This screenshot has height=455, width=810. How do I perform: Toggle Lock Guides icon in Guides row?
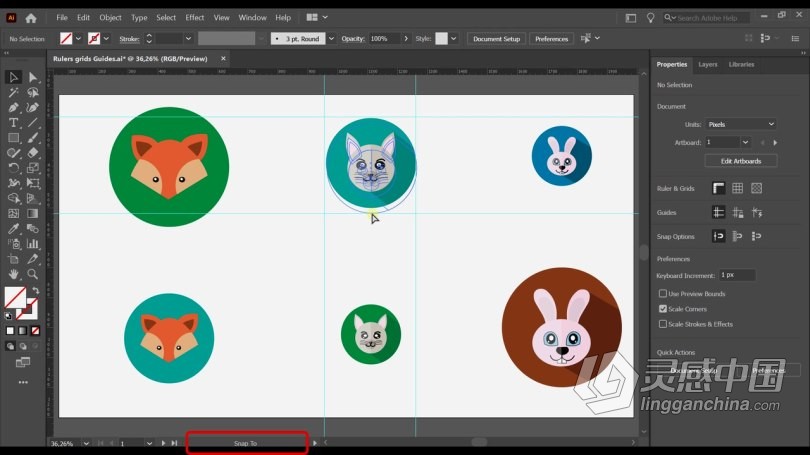click(738, 212)
